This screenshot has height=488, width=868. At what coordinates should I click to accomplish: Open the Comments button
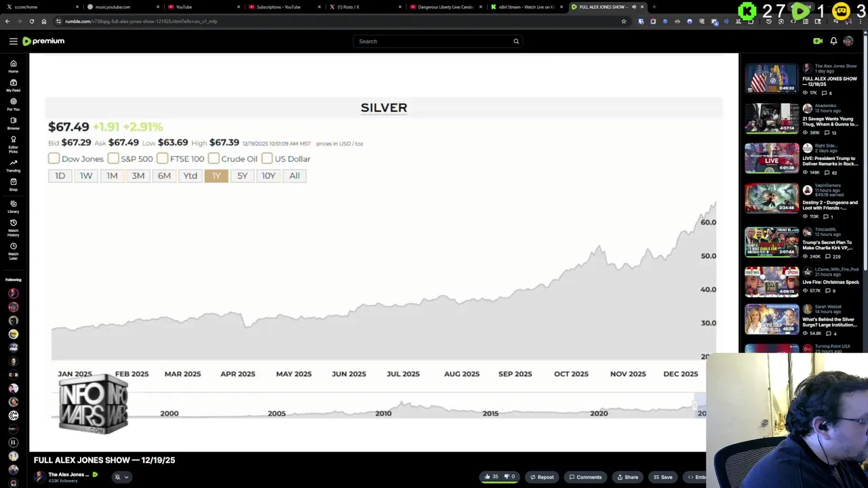pos(585,476)
